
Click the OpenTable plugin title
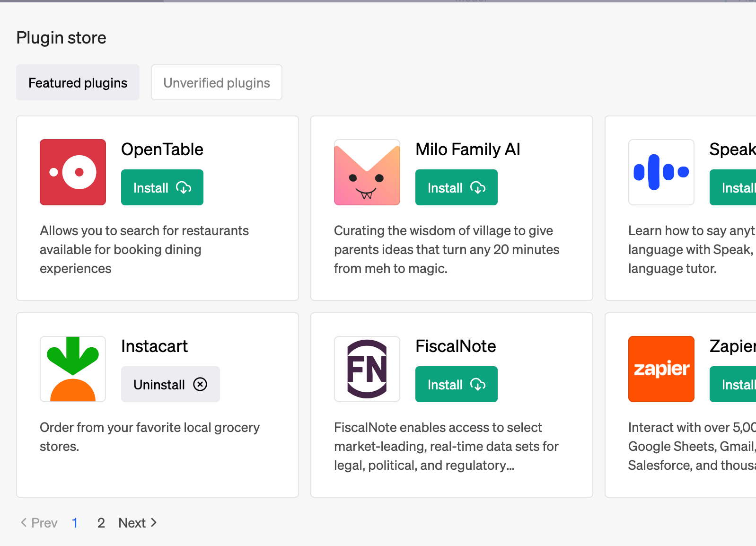click(162, 150)
